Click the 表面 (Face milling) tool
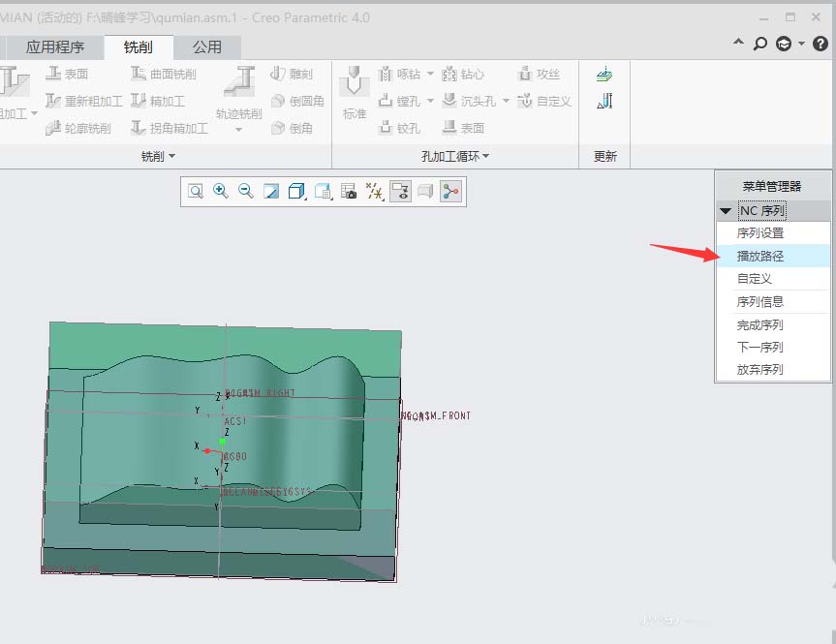The height and width of the screenshot is (644, 836). (67, 74)
